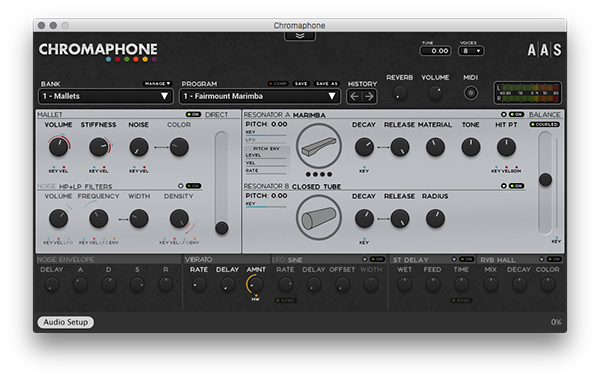Click the CPU 0% indicator
The width and height of the screenshot is (600, 380).
point(556,322)
